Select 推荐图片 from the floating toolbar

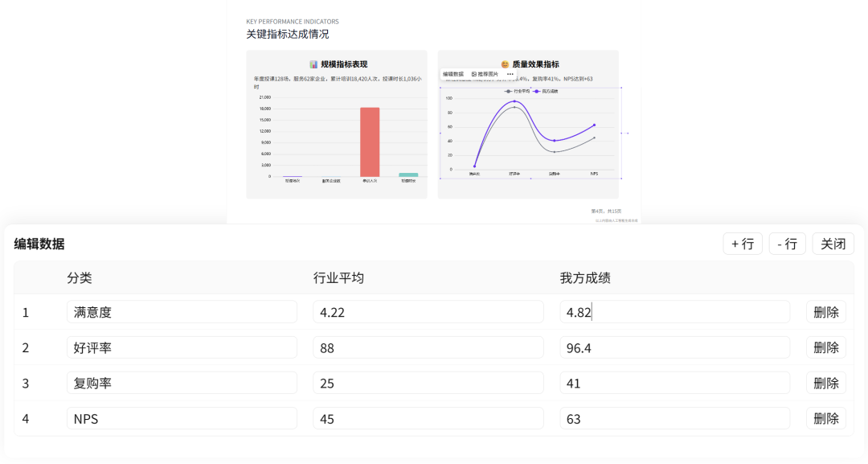click(486, 73)
